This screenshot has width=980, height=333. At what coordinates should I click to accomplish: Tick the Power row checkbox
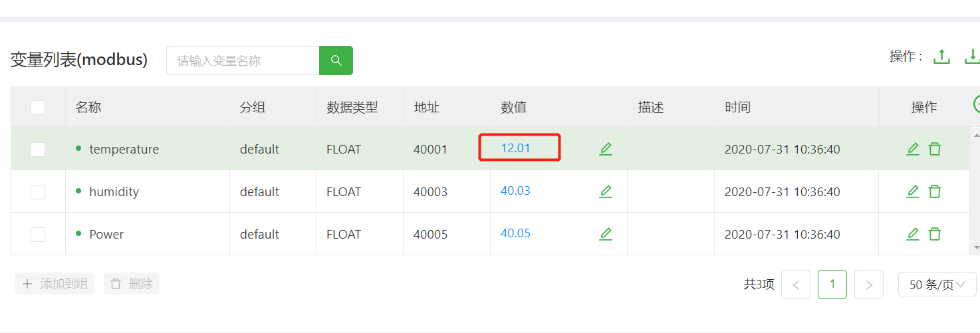[x=38, y=235]
